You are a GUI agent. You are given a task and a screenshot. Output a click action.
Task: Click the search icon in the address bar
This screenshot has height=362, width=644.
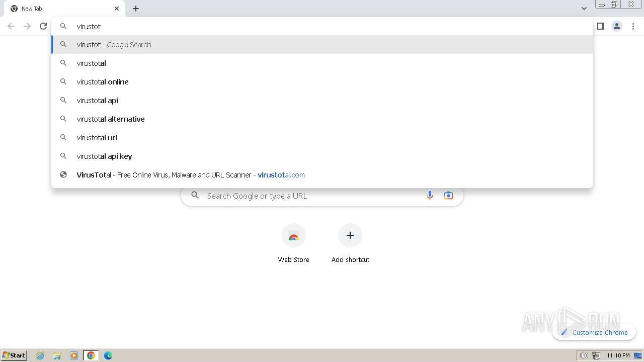click(63, 26)
